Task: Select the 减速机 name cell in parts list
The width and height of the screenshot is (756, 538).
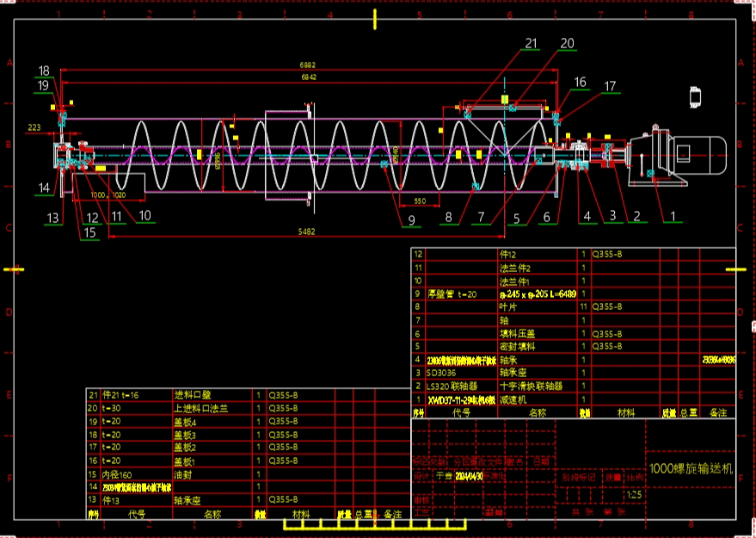Action: pos(513,400)
